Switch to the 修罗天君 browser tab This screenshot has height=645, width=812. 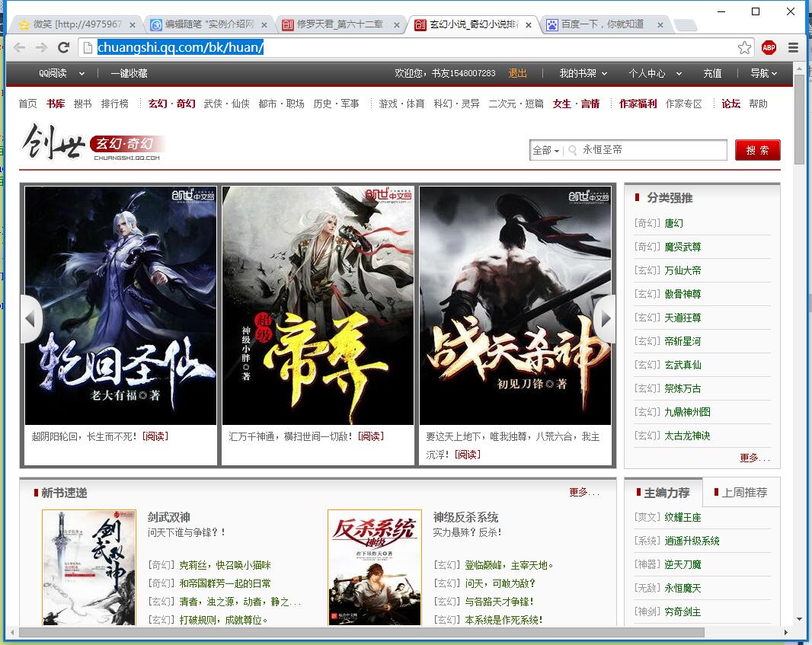pos(339,25)
